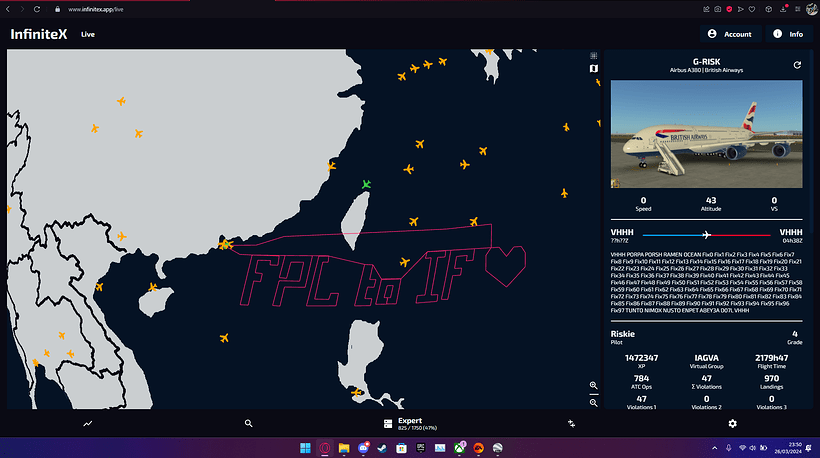Open Microsoft Store from the taskbar
The image size is (820, 458).
pyautogui.click(x=401, y=448)
